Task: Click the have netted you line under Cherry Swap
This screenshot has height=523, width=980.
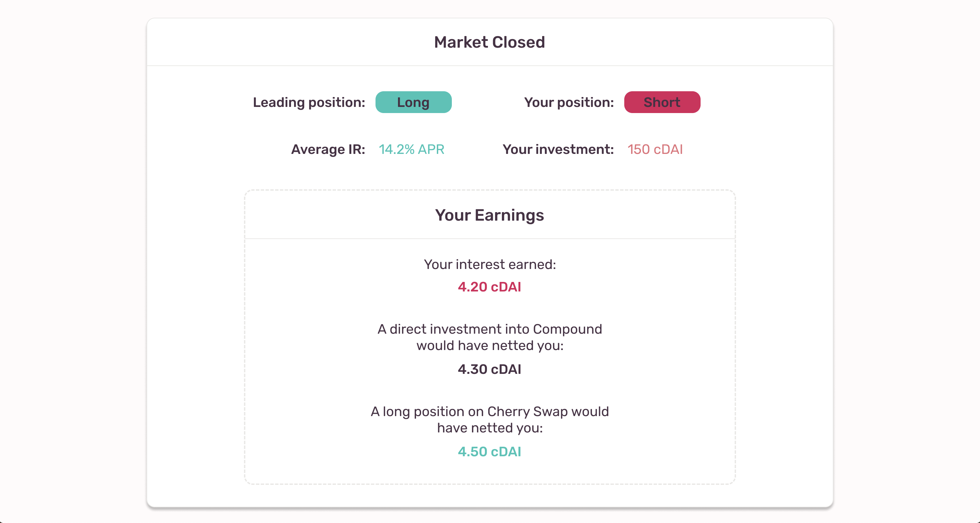Action: click(490, 428)
